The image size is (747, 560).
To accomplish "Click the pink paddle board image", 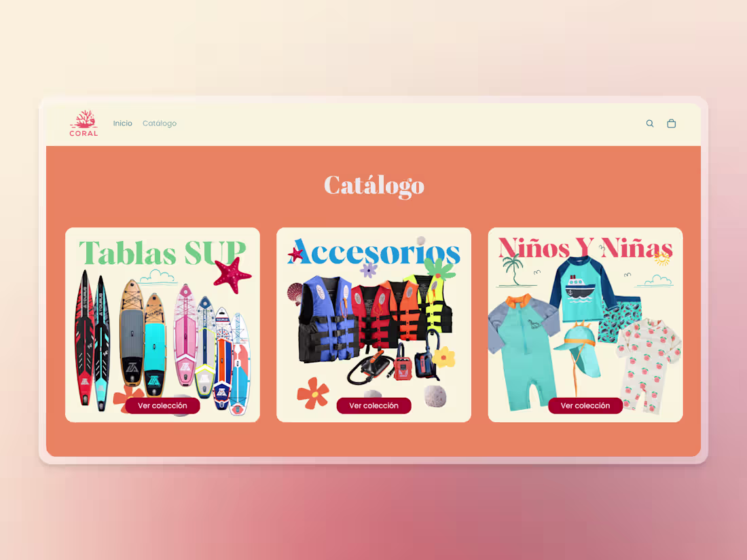I will pyautogui.click(x=185, y=335).
